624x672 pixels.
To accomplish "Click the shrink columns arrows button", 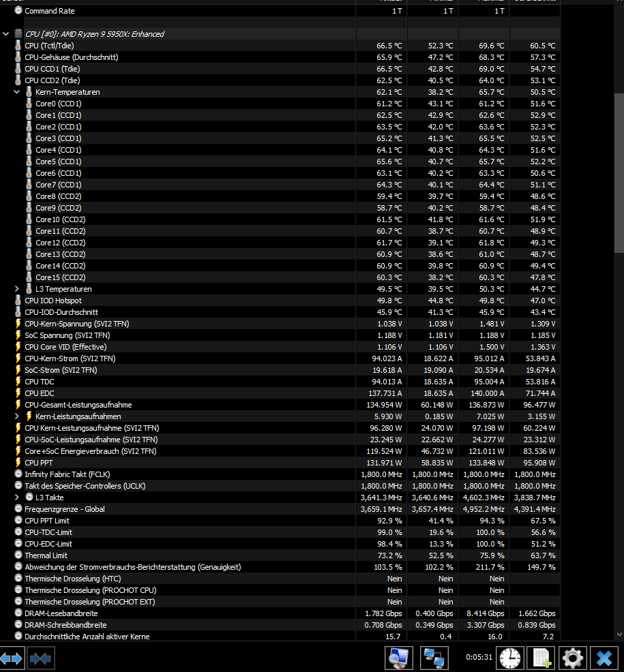I will 41,658.
